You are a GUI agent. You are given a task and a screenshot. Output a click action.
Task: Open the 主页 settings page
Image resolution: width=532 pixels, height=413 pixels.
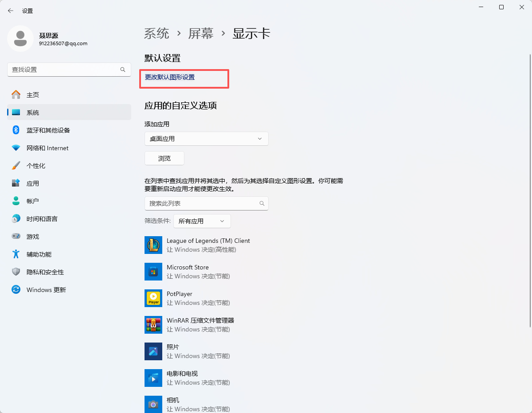point(69,94)
